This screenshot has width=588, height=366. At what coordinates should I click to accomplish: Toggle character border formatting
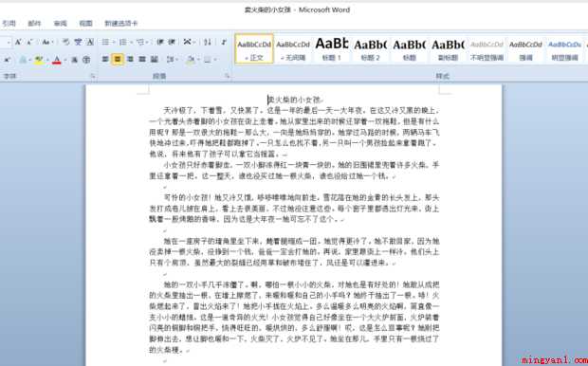[x=90, y=43]
